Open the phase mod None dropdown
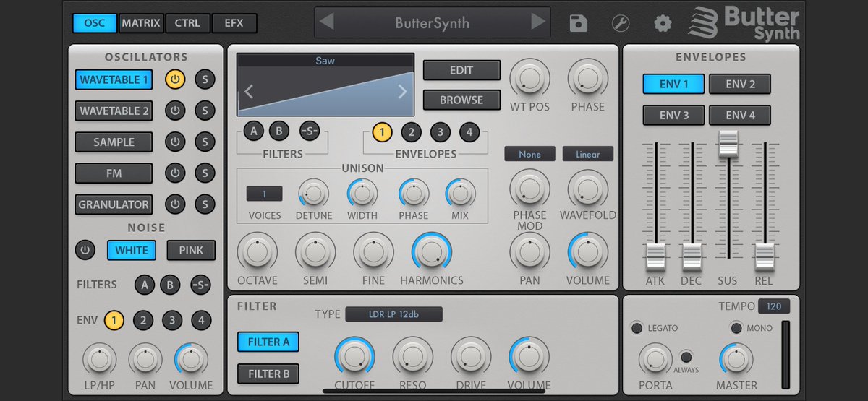Image resolution: width=868 pixels, height=401 pixels. 530,154
